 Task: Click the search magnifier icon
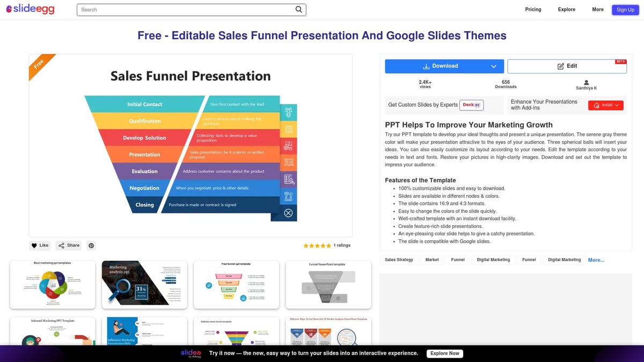pos(298,9)
